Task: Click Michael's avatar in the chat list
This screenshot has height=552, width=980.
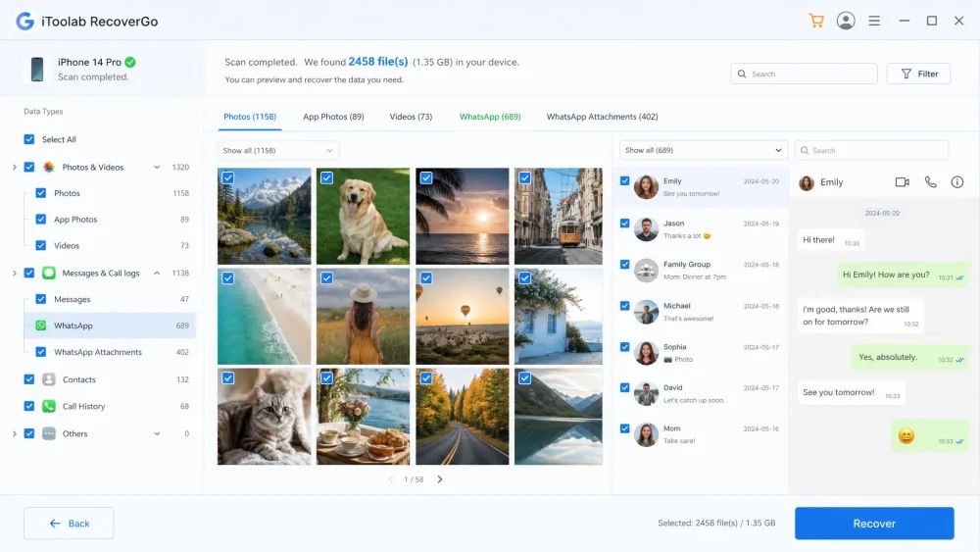Action: tap(646, 312)
